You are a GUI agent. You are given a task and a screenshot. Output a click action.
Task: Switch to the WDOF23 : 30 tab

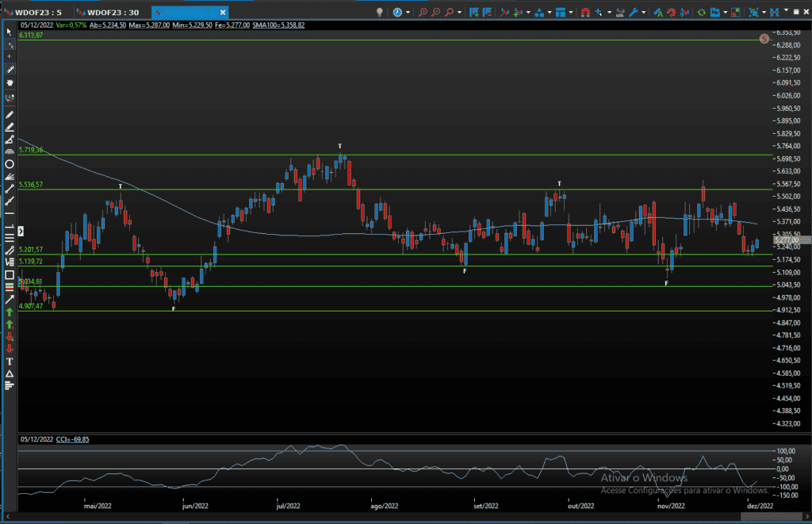click(113, 12)
